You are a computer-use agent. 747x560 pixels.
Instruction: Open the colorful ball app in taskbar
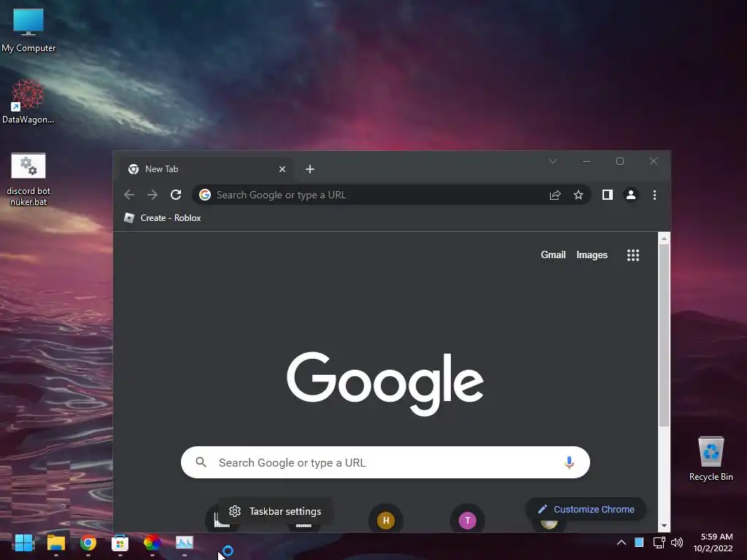152,542
